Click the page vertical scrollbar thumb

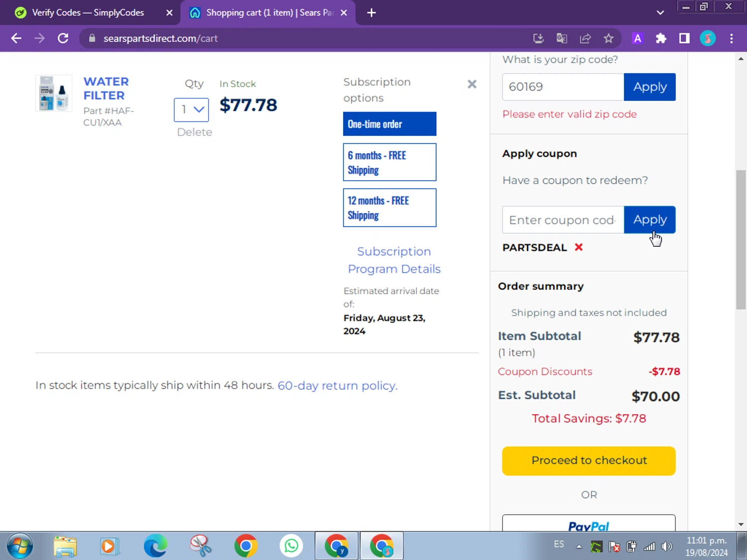(741, 240)
